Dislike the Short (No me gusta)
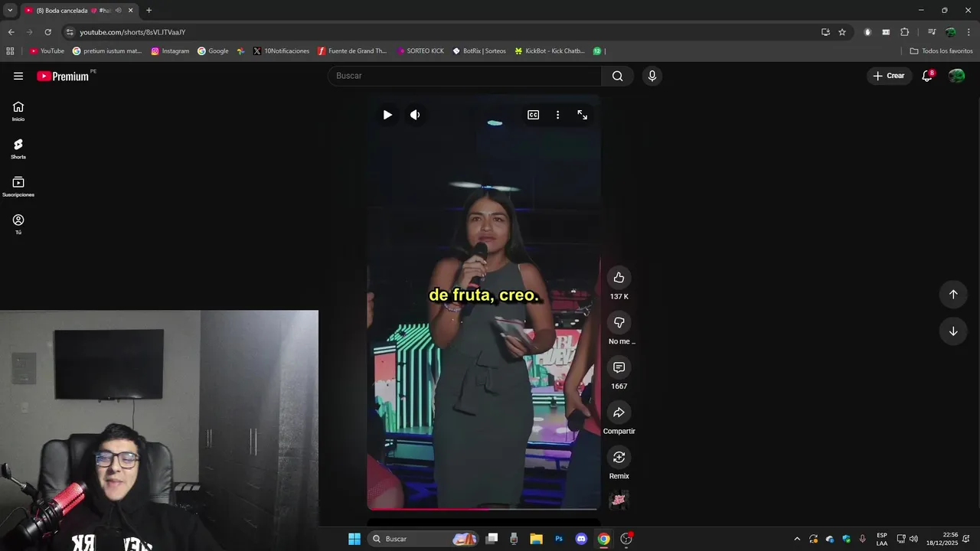 619,322
